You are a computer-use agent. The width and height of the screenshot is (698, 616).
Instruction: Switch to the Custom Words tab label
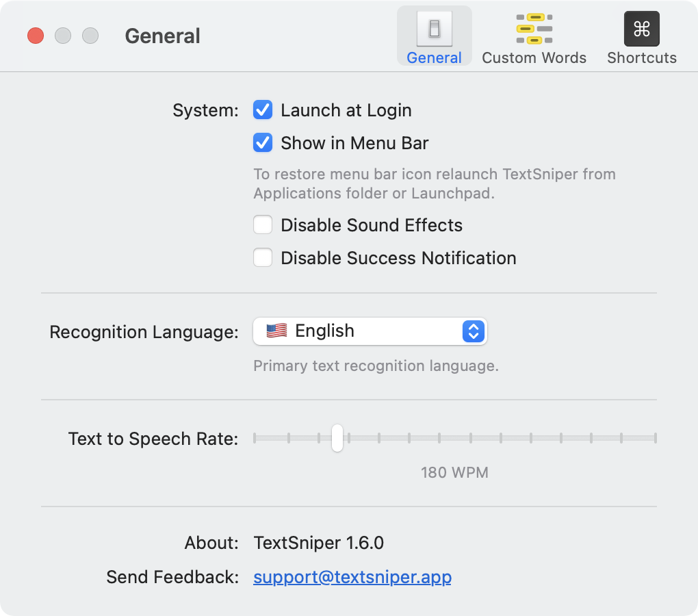(534, 58)
